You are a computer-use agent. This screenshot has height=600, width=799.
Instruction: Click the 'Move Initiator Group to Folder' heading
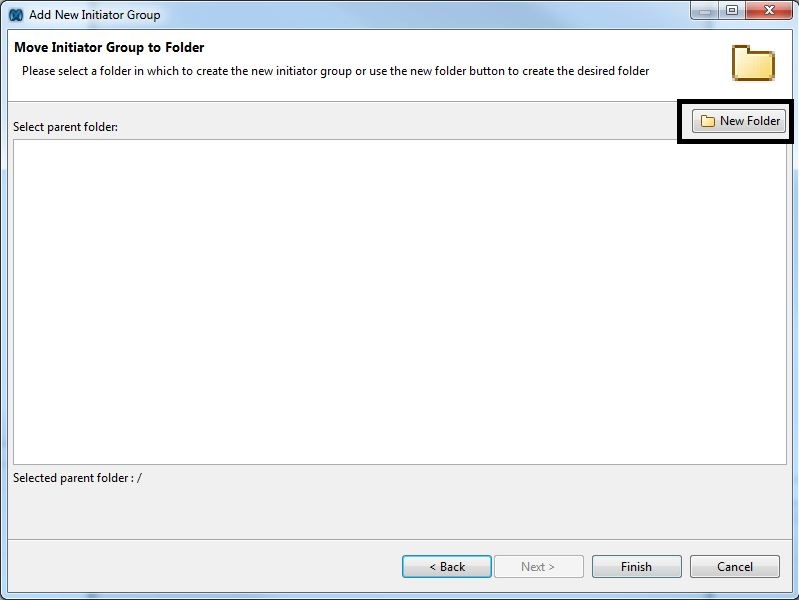(109, 47)
